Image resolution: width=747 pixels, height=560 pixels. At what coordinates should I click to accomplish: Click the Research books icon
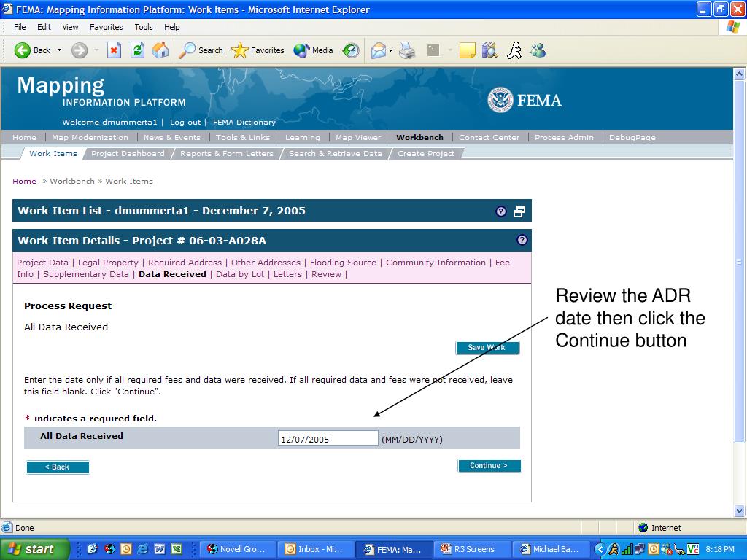489,50
